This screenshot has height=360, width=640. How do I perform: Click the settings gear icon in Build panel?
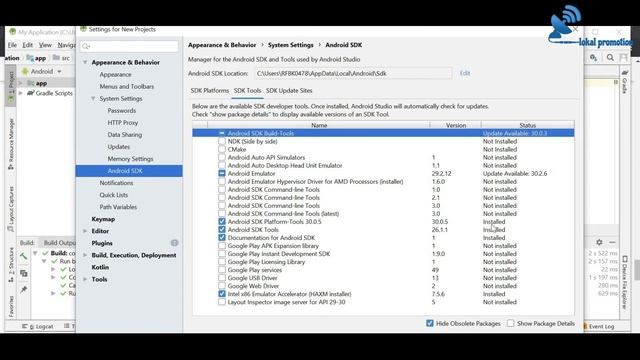point(599,242)
